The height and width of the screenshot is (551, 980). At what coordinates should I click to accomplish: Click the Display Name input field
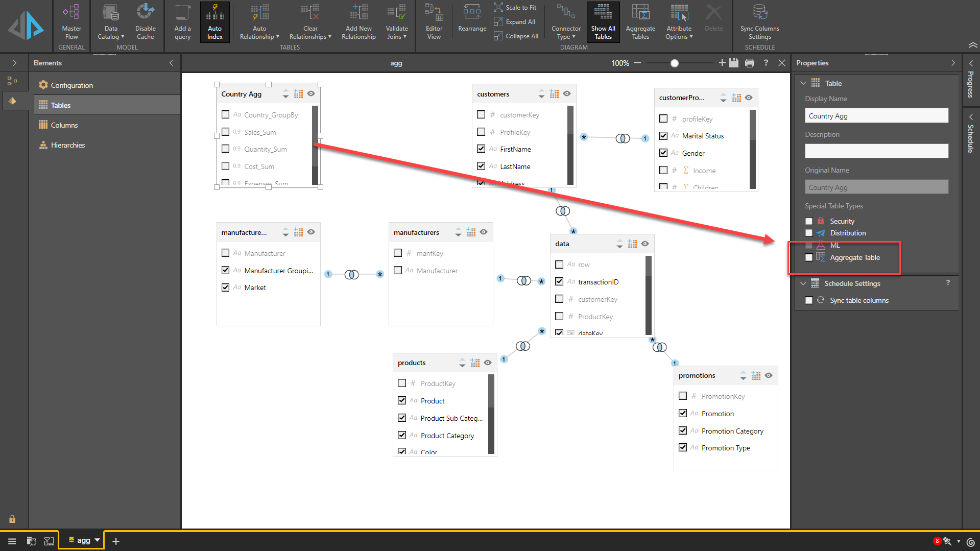[x=876, y=116]
